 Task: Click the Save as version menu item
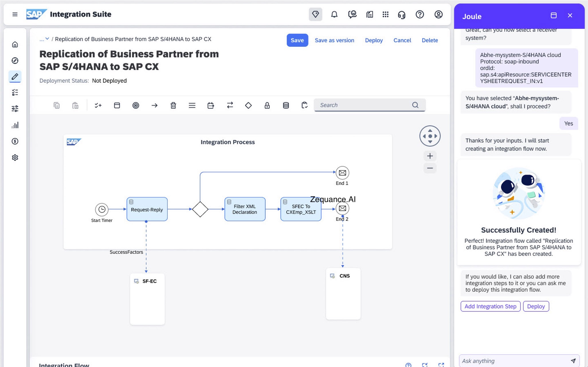334,40
